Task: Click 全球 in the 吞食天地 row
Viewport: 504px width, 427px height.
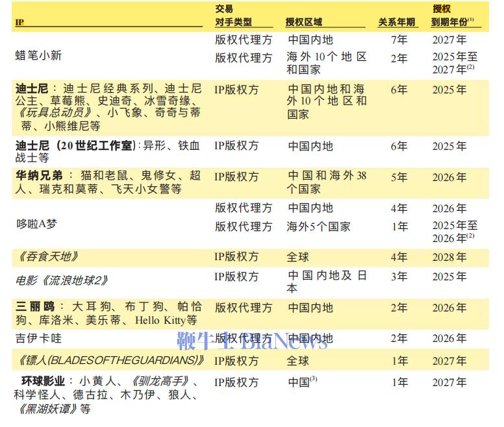Action: pyautogui.click(x=297, y=257)
